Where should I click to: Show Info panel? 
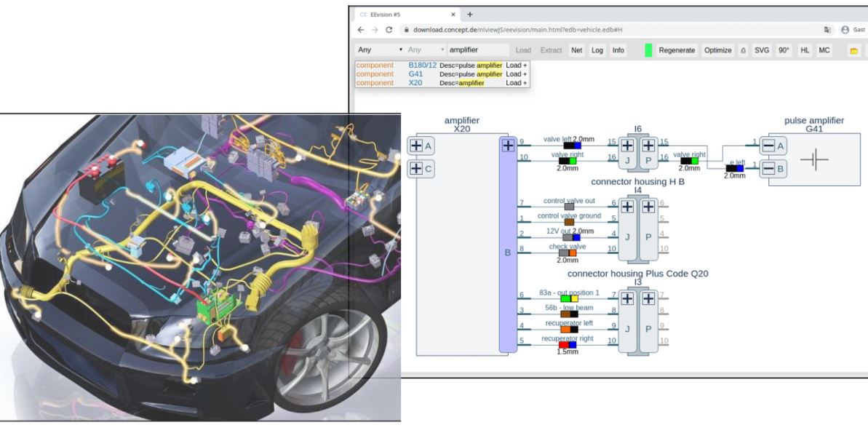[x=618, y=50]
